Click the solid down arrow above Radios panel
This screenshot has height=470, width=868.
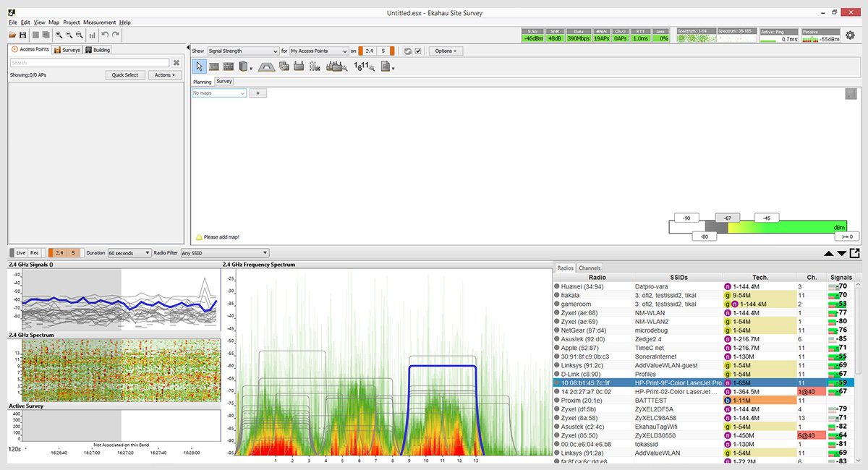(841, 253)
